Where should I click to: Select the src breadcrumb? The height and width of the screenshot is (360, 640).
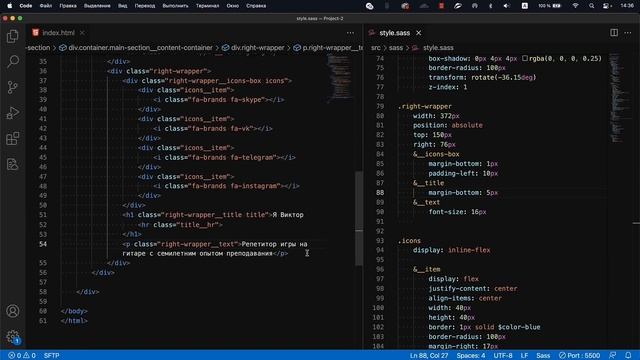(x=376, y=48)
